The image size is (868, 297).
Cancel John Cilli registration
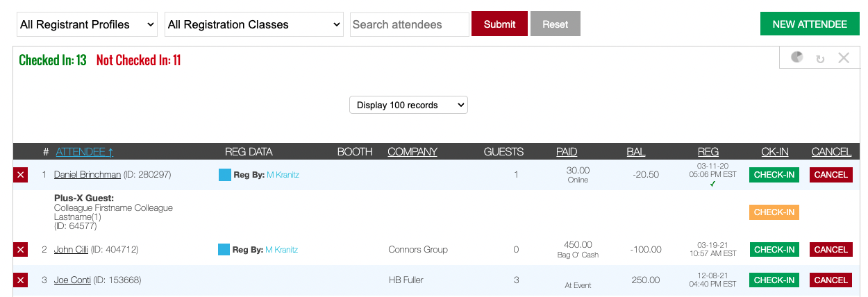pos(831,250)
